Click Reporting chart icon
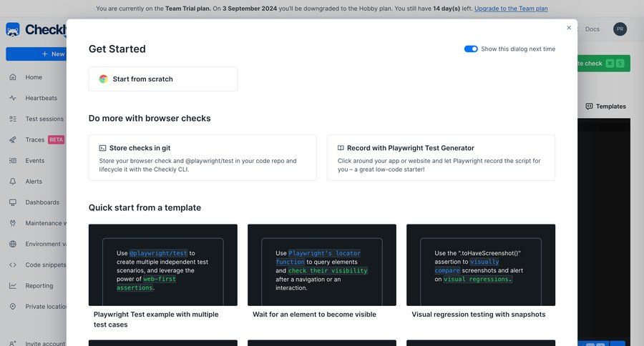644x346 pixels. 13,286
